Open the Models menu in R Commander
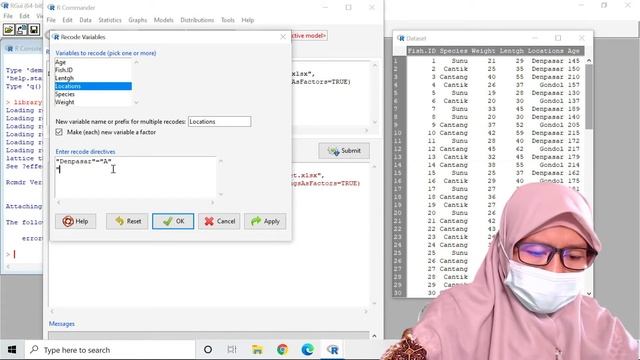The width and height of the screenshot is (640, 360). 164,20
